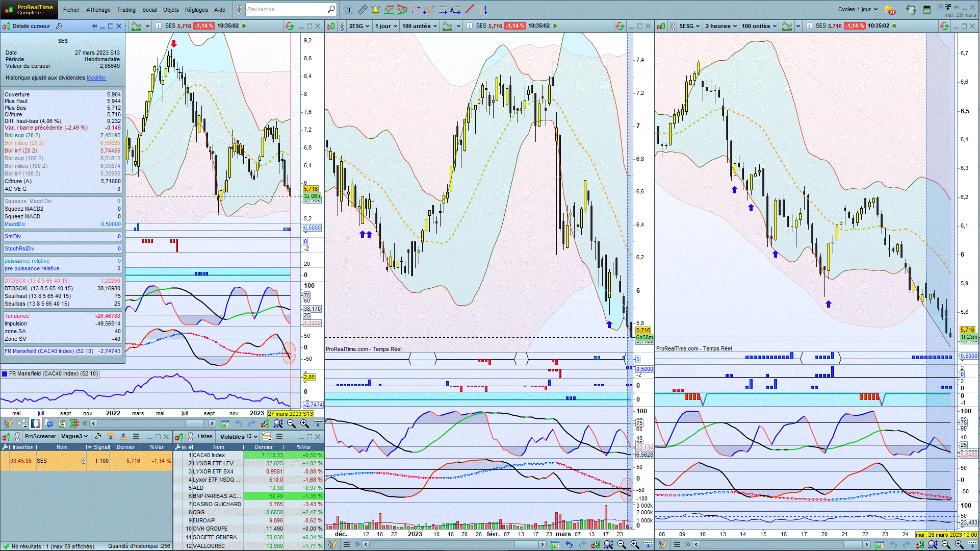
Task: Open the alert bell tool
Action: [375, 10]
